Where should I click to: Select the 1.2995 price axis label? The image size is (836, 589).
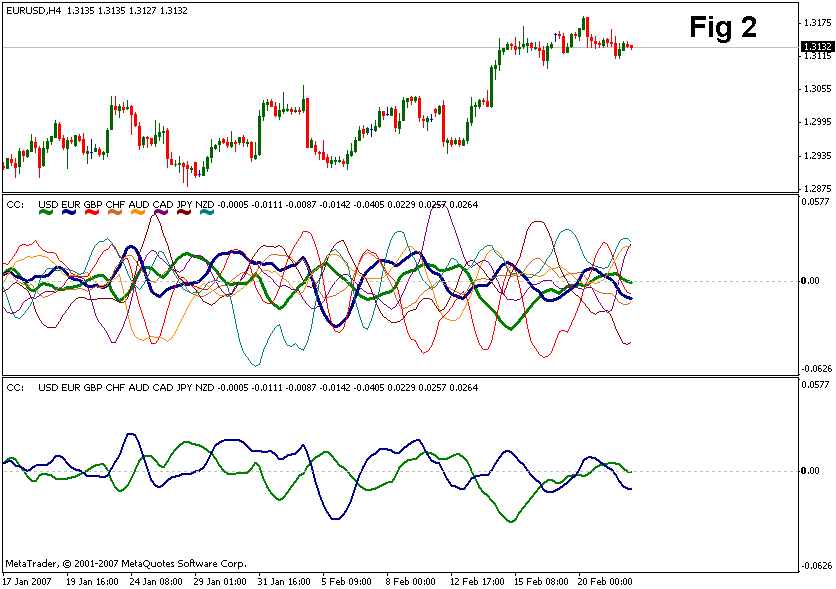(817, 122)
